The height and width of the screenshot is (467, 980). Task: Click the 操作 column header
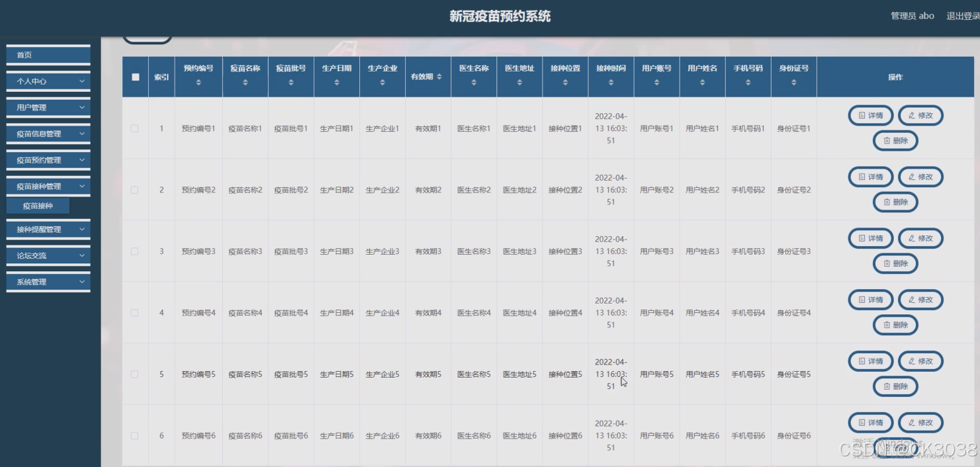point(895,77)
